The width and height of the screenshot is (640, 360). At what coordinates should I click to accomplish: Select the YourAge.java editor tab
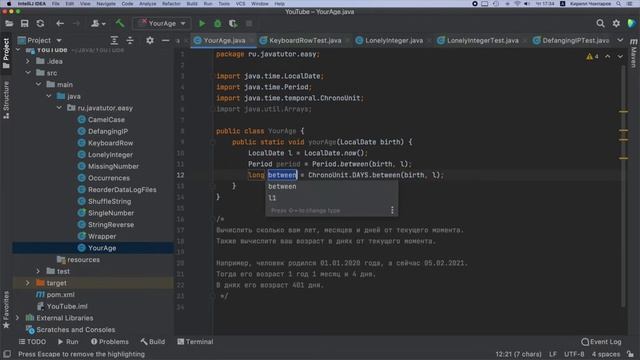tap(224, 40)
